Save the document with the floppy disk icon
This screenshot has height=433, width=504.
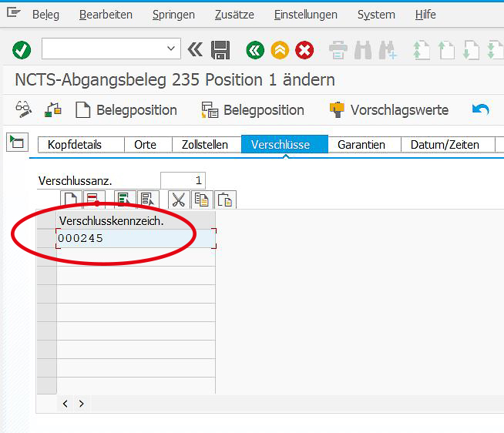point(220,51)
